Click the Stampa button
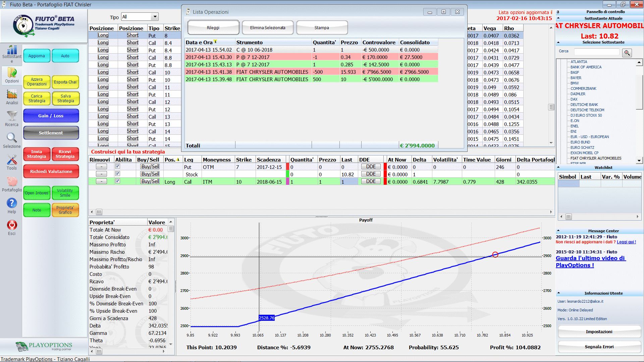The height and width of the screenshot is (362, 644). [322, 27]
